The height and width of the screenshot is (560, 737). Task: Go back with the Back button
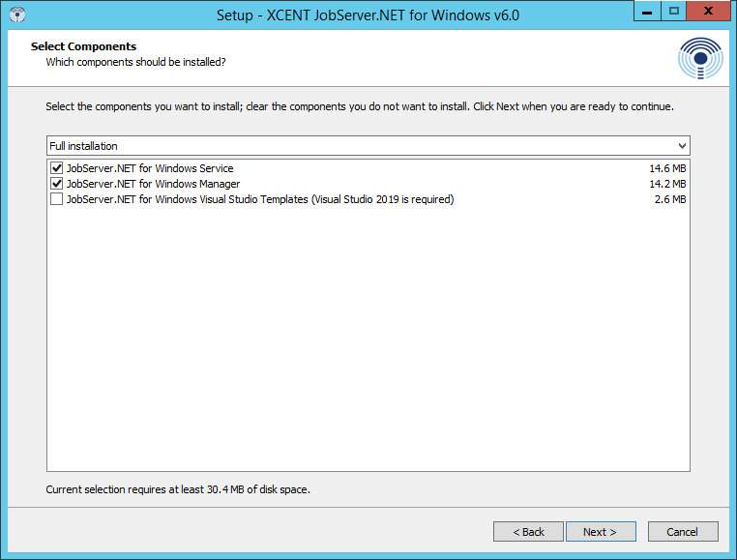pyautogui.click(x=528, y=532)
